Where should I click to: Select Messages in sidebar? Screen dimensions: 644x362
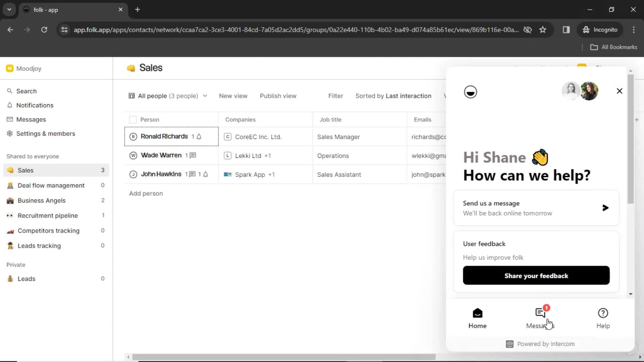coord(31,119)
